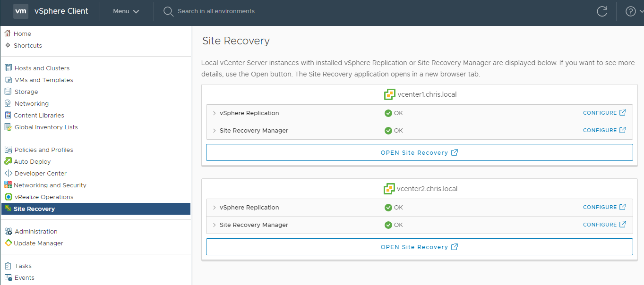Viewport: 644px width, 285px height.
Task: Select Hosts and Clusters
Action: [42, 68]
